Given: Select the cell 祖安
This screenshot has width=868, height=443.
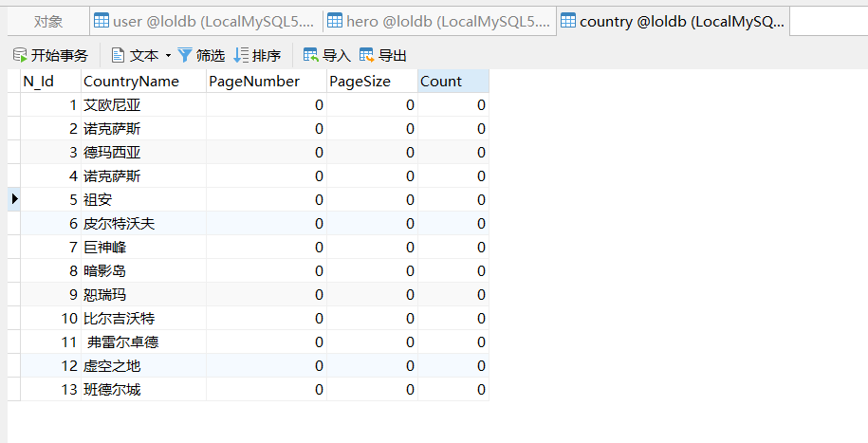Looking at the screenshot, I should tap(144, 199).
